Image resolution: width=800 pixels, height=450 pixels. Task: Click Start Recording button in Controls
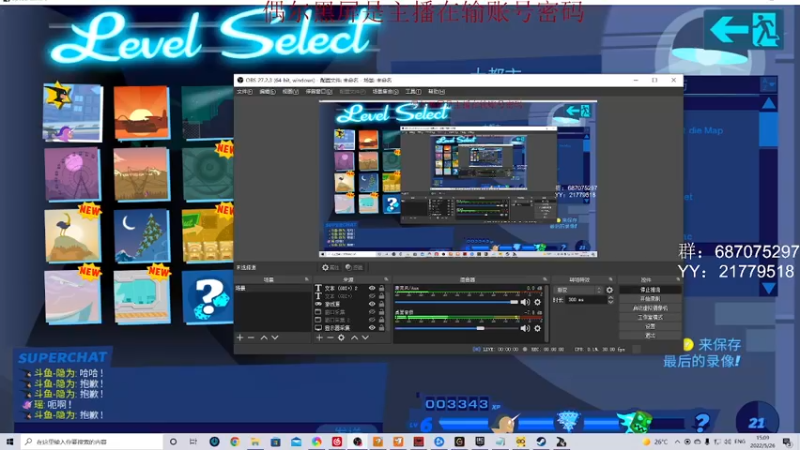point(650,299)
